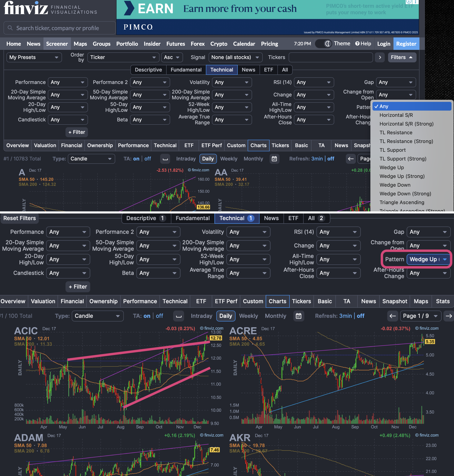The height and width of the screenshot is (476, 454).
Task: Switch to the Fundamental tab
Action: 193,218
